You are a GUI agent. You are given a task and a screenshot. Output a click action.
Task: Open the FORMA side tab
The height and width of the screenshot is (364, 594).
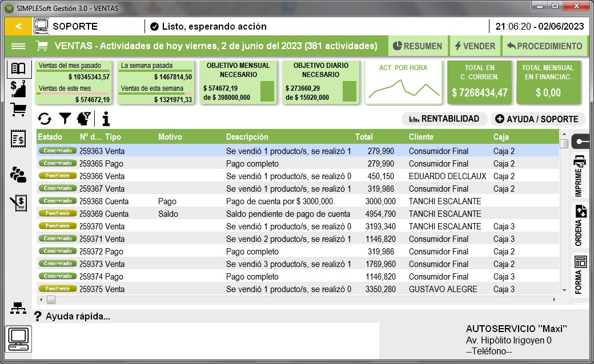coord(580,276)
